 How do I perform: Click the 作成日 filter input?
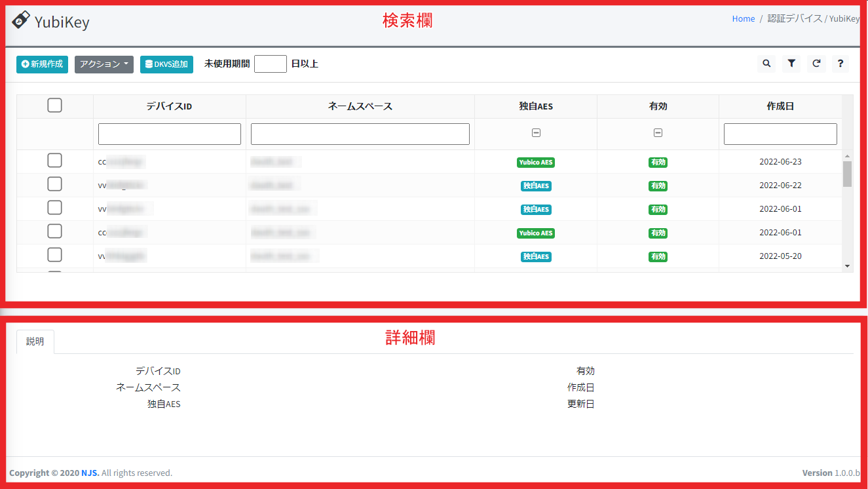tap(780, 134)
